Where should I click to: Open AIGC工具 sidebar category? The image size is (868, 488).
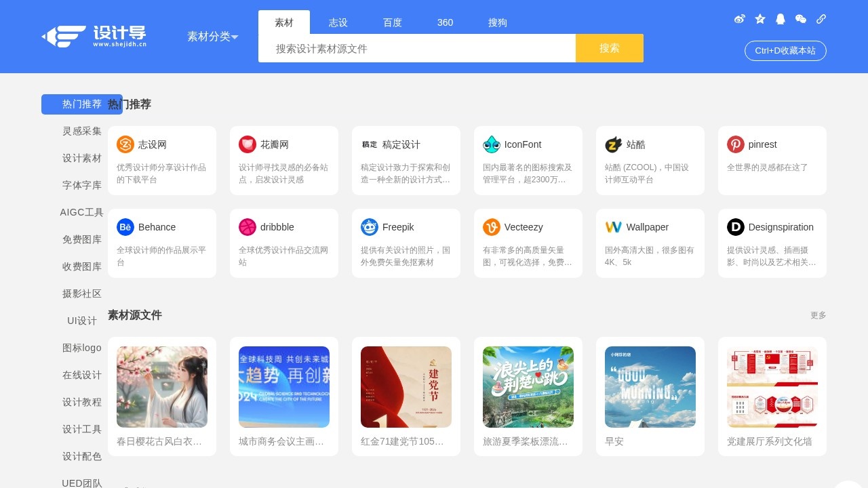point(82,212)
